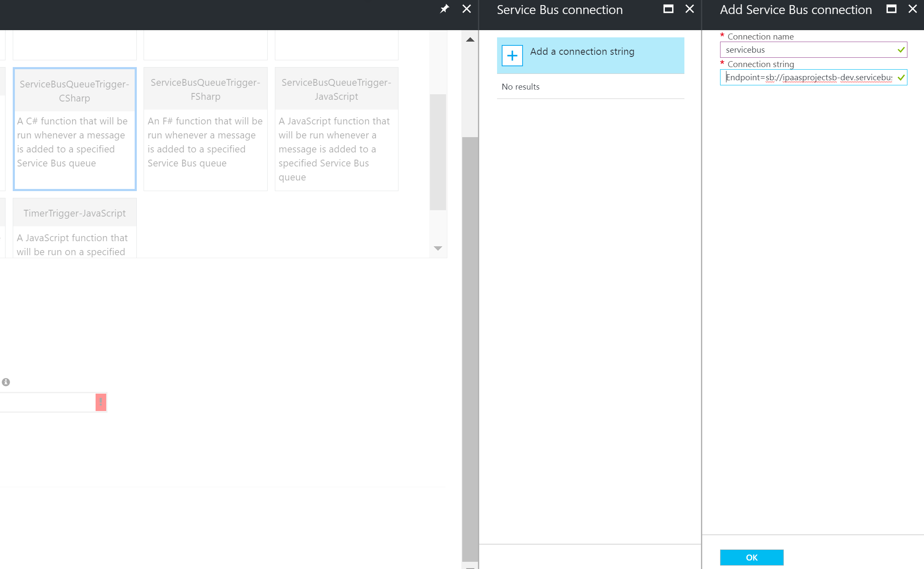This screenshot has width=924, height=569.
Task: Click the pin icon on left blade
Action: 444,9
